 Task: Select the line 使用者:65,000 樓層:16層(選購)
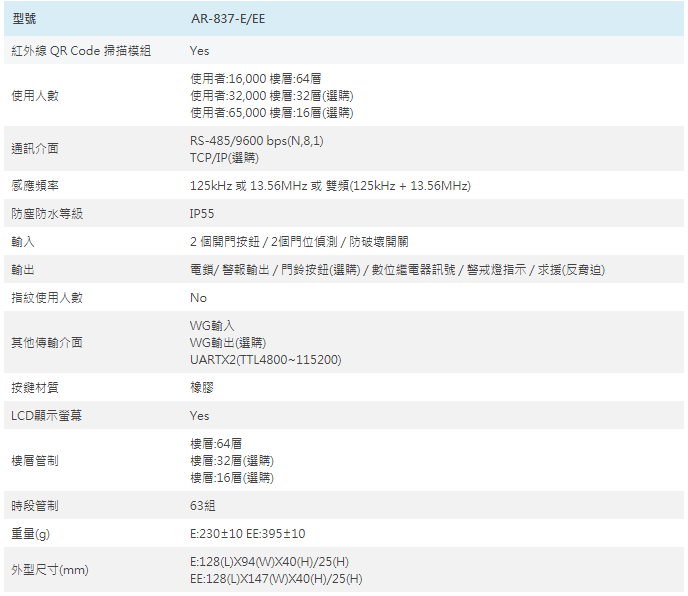(272, 113)
